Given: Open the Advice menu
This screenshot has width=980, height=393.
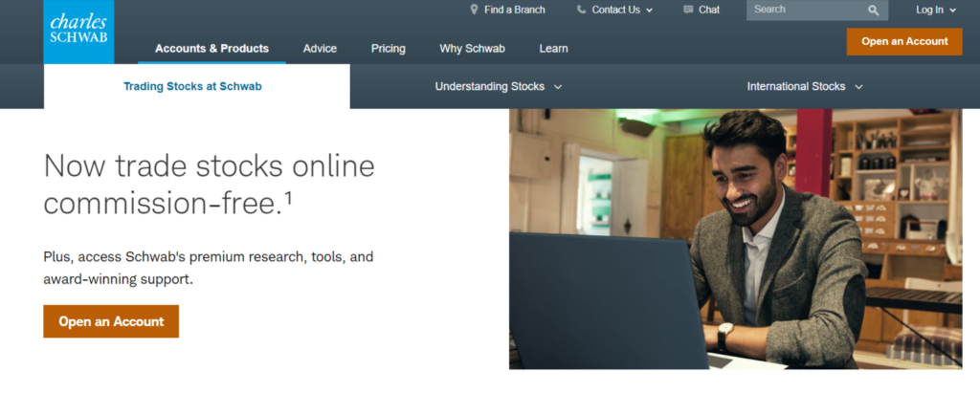Looking at the screenshot, I should click(320, 48).
